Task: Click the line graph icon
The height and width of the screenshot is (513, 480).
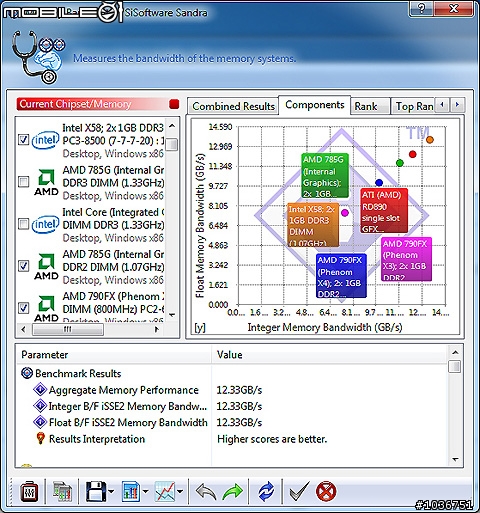Action: (165, 491)
